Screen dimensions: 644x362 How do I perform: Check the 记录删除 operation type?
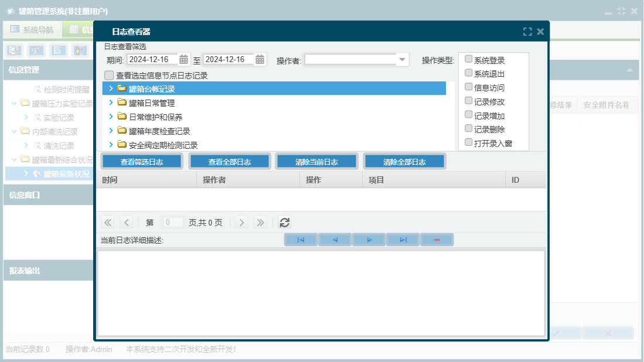coord(469,128)
